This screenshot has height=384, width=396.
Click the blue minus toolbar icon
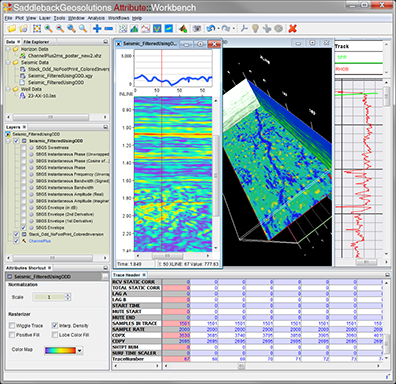pyautogui.click(x=108, y=29)
